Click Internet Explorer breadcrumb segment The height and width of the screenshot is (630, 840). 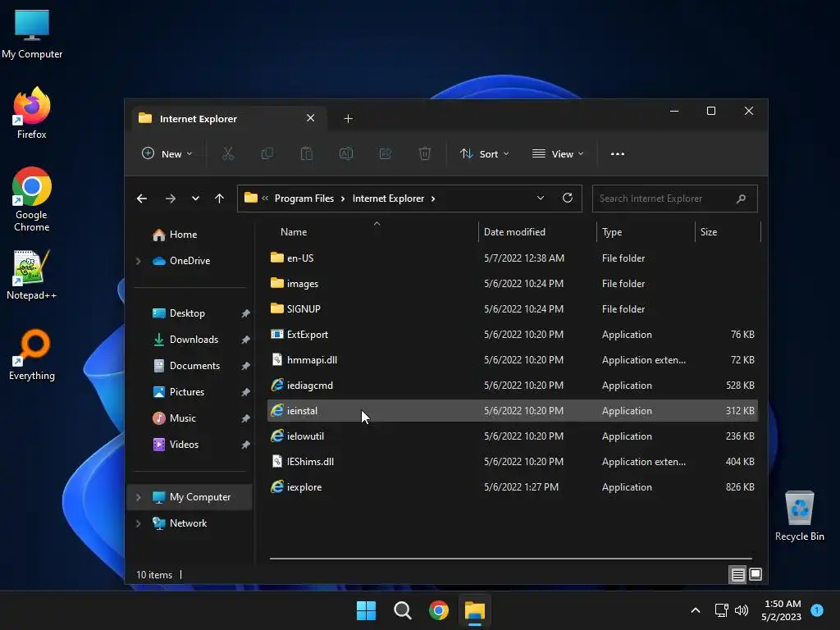(388, 199)
